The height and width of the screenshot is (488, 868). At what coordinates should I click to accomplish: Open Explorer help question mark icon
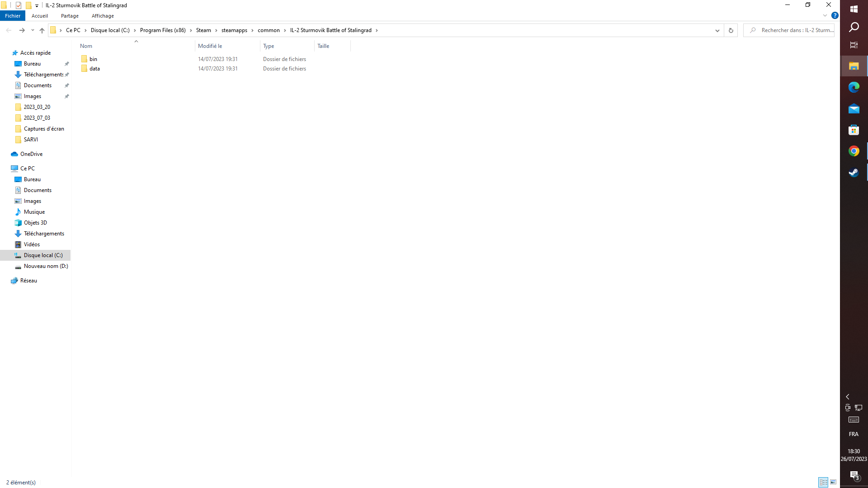(x=835, y=15)
